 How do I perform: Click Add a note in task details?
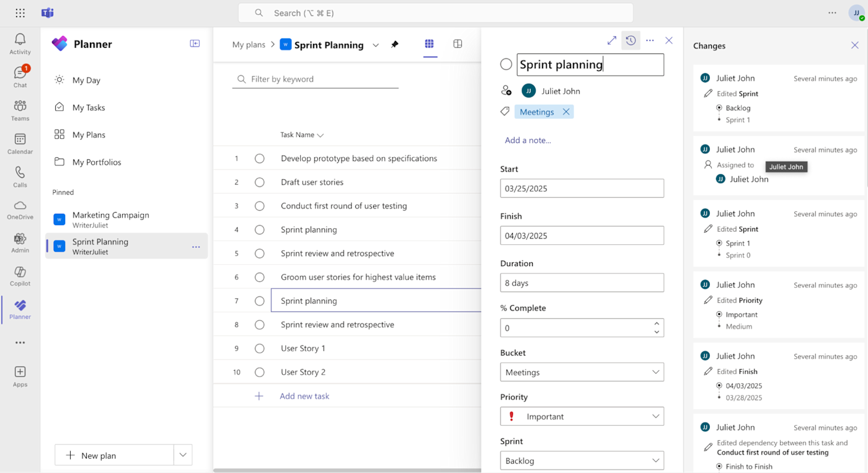click(x=528, y=140)
